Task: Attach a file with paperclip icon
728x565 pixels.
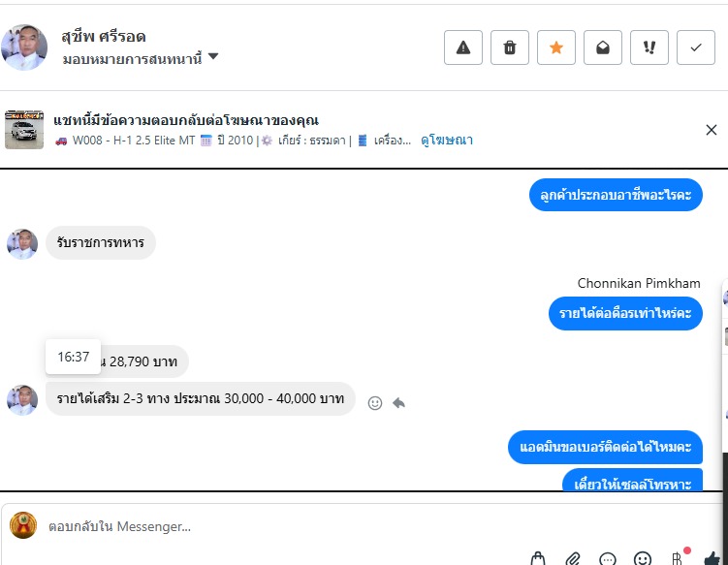Action: coord(573,558)
